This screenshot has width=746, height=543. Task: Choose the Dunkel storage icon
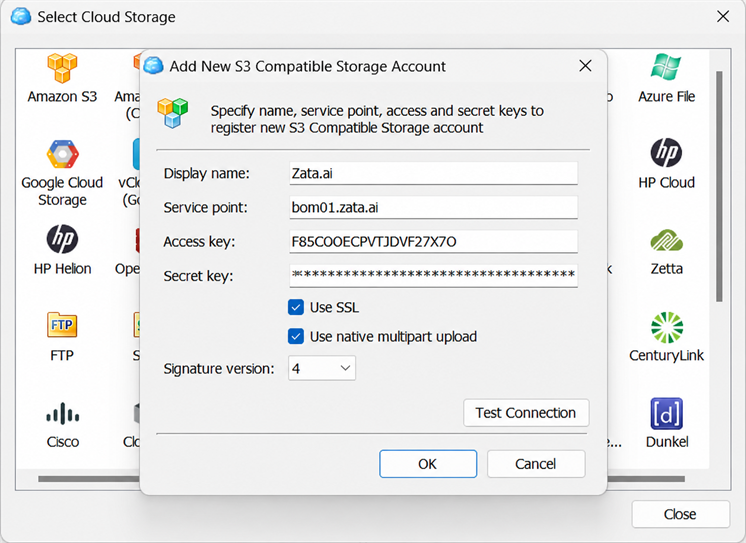click(x=666, y=414)
